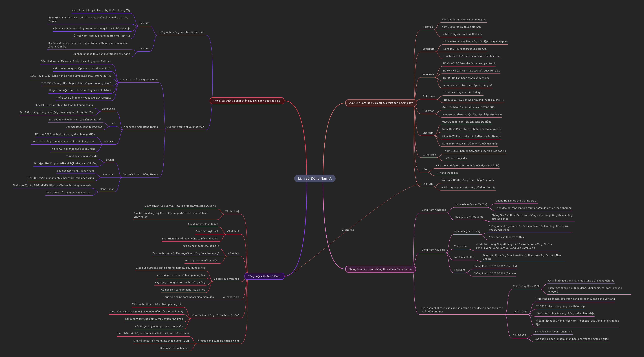Click the 1920 - 1945 period node
The width and height of the screenshot is (644, 357).
coord(520,311)
